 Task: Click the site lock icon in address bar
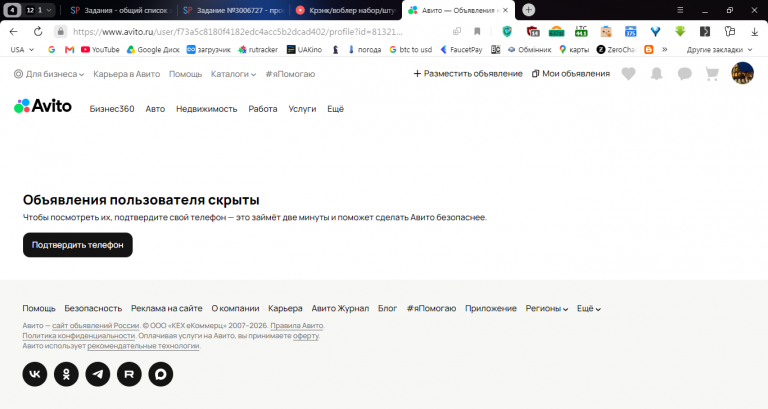click(60, 31)
